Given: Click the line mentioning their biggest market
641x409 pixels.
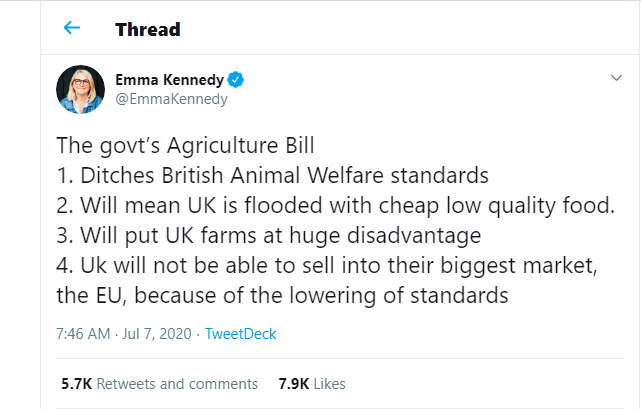Looking at the screenshot, I should pos(327,265).
